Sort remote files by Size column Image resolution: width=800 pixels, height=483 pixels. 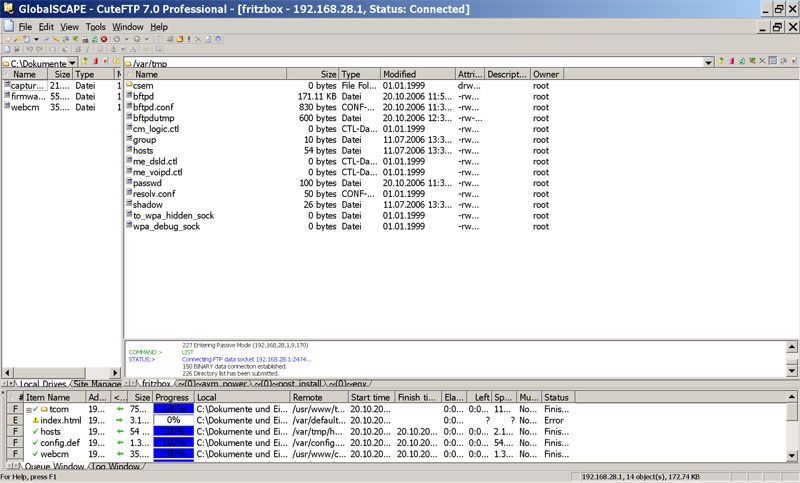[x=312, y=74]
